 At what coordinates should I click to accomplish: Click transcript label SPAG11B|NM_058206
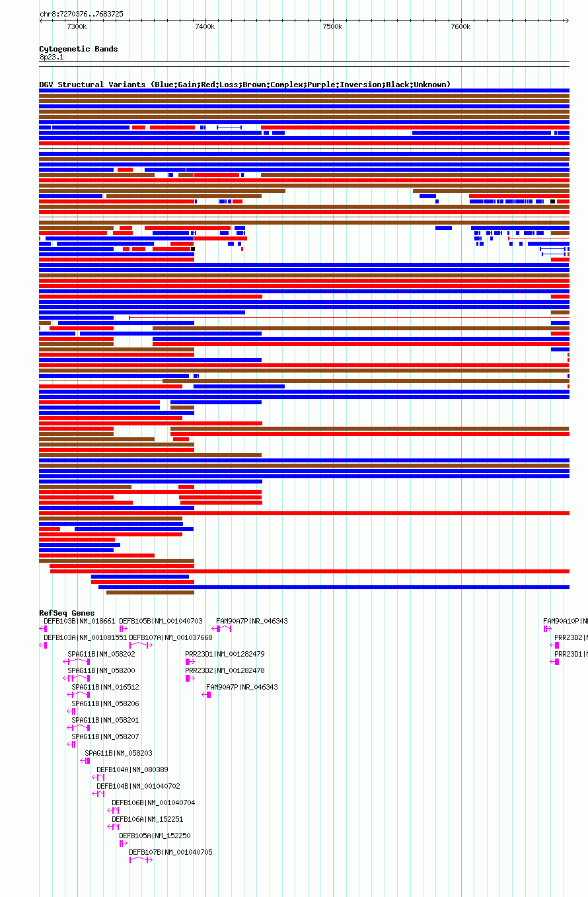[x=105, y=703]
